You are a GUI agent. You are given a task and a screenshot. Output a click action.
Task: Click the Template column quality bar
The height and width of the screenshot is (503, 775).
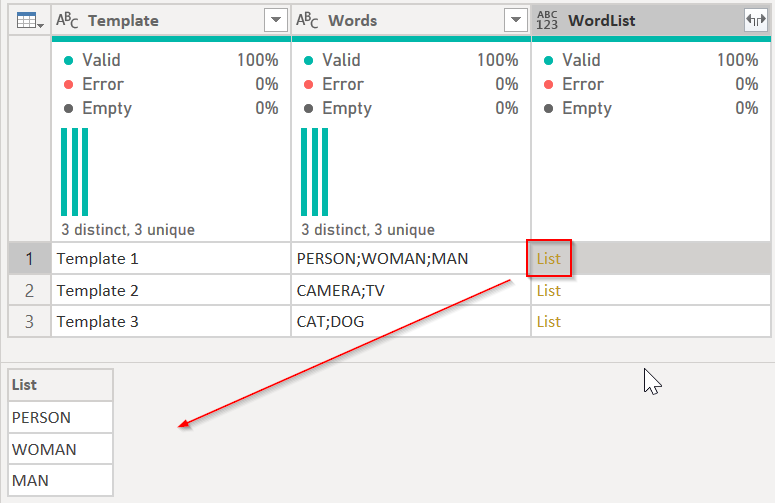(171, 39)
